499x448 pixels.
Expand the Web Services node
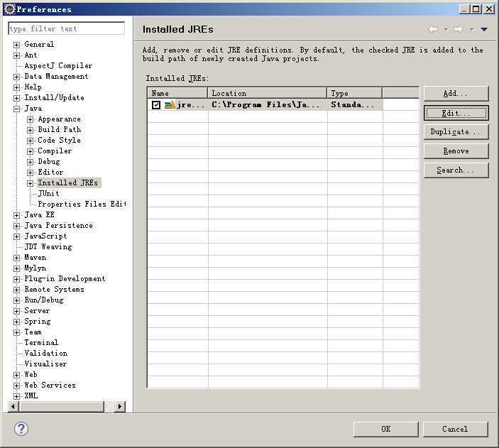click(x=16, y=386)
